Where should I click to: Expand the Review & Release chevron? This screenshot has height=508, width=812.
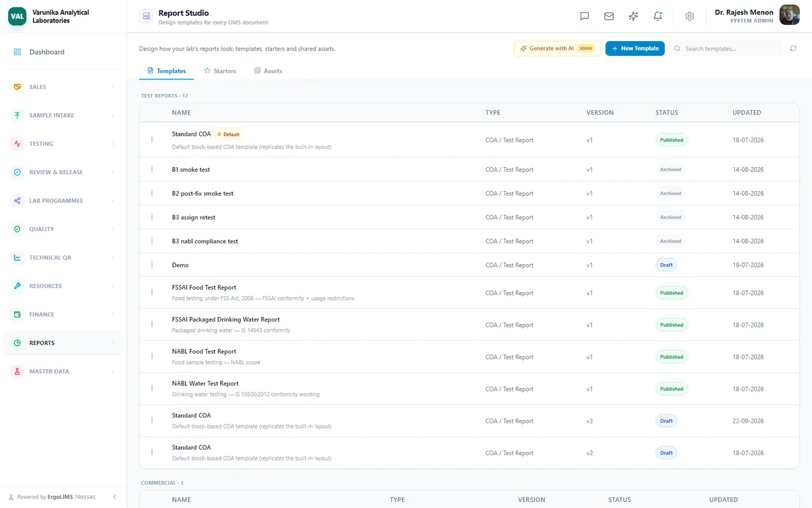click(x=113, y=172)
